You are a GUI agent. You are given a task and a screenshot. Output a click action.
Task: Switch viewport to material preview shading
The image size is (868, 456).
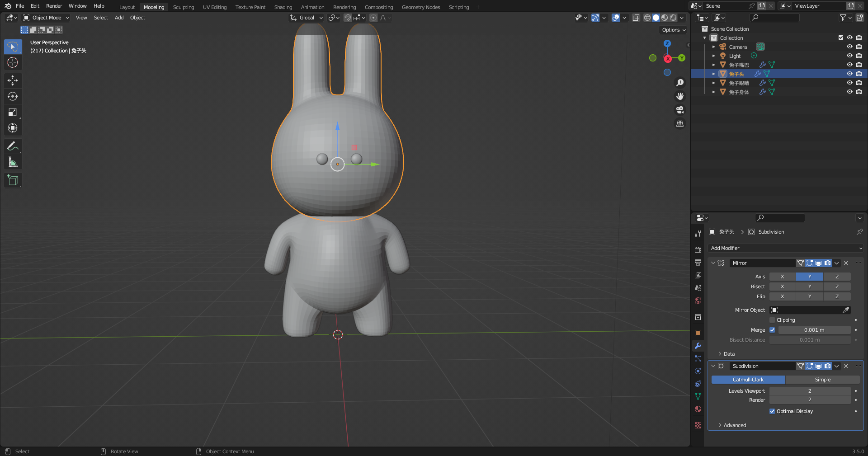point(665,18)
